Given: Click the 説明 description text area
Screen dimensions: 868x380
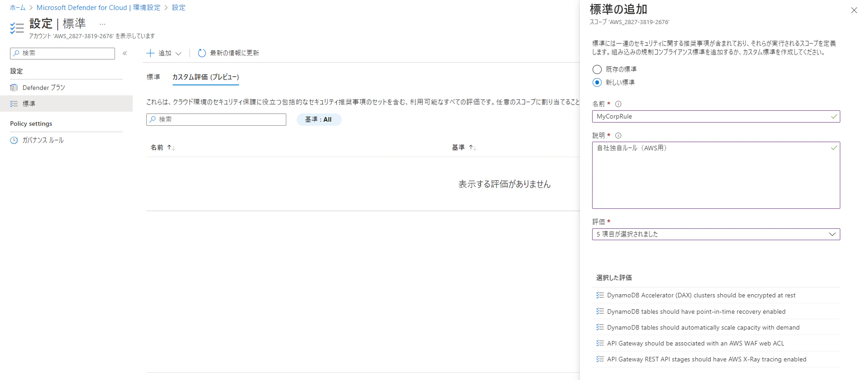Looking at the screenshot, I should click(x=716, y=175).
